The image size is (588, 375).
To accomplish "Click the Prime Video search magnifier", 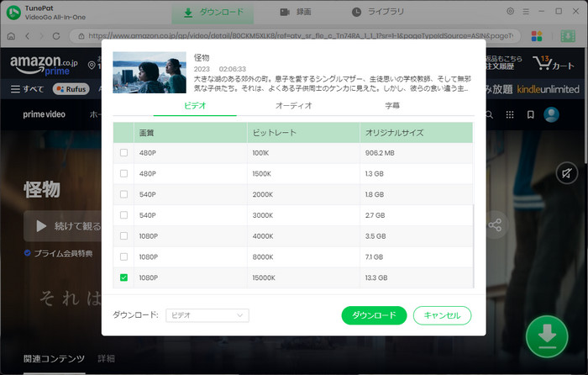I will (490, 114).
